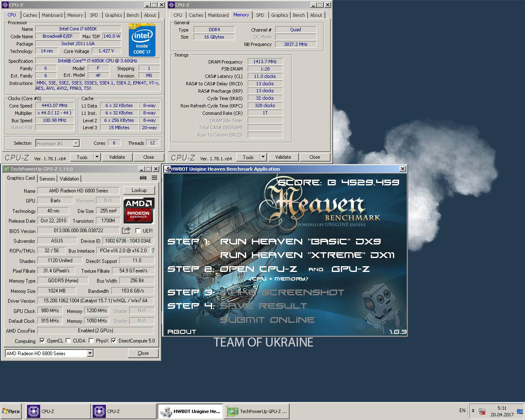Click Validate in the right CPU-Z window
Viewport: 525px width, 420px height.
point(283,157)
